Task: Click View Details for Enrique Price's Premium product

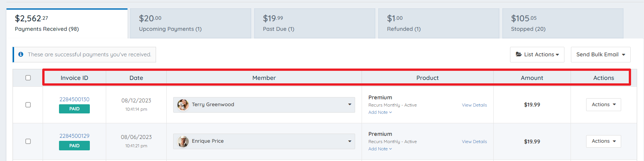Action: [474, 142]
